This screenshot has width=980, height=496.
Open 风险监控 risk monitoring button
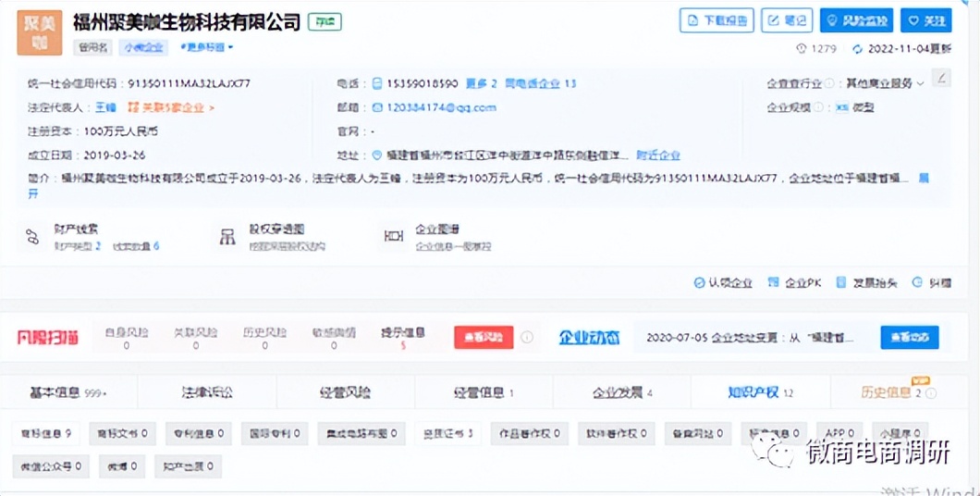click(x=856, y=20)
